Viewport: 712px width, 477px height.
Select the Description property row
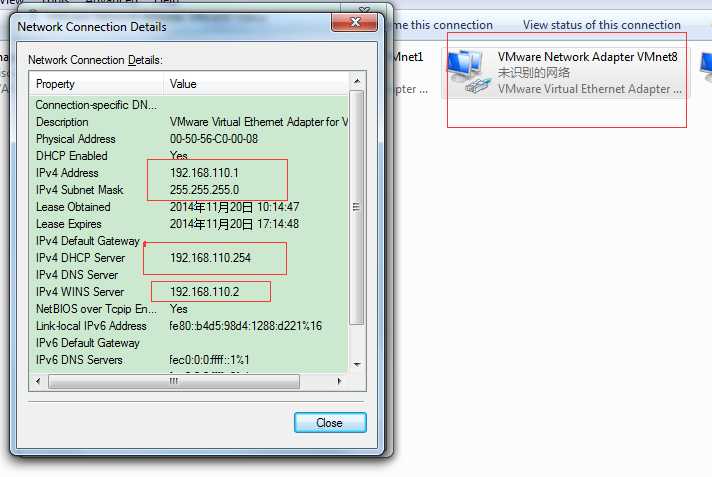pyautogui.click(x=188, y=122)
